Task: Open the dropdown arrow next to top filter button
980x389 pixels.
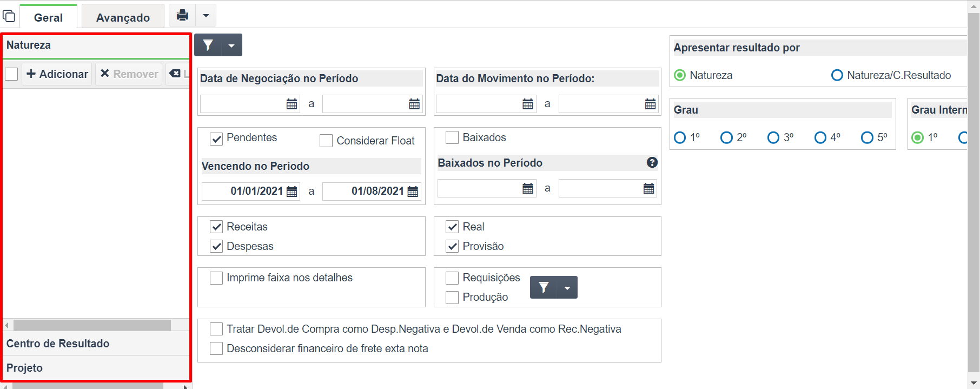Action: point(231,45)
